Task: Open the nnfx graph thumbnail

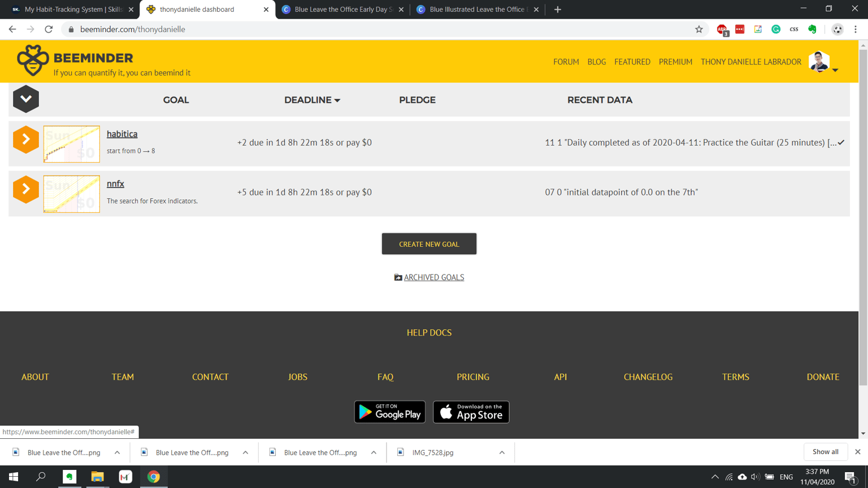Action: [x=72, y=194]
